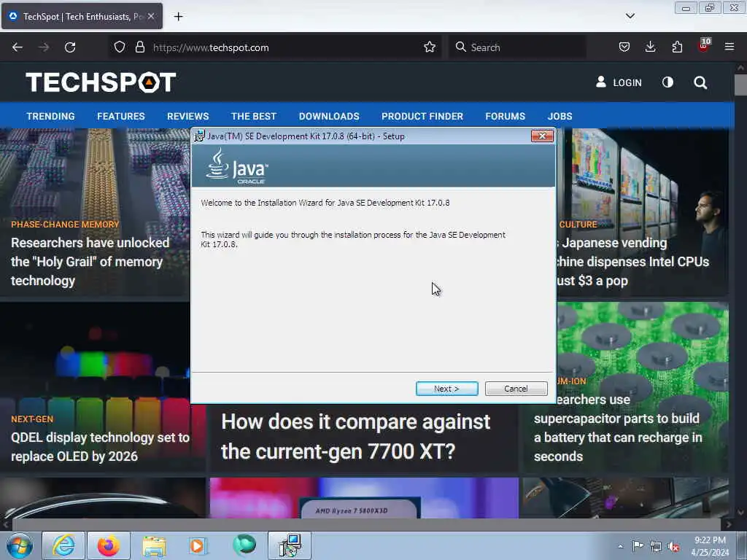Open 'compare against current-gen 7700 XT' article

[355, 437]
